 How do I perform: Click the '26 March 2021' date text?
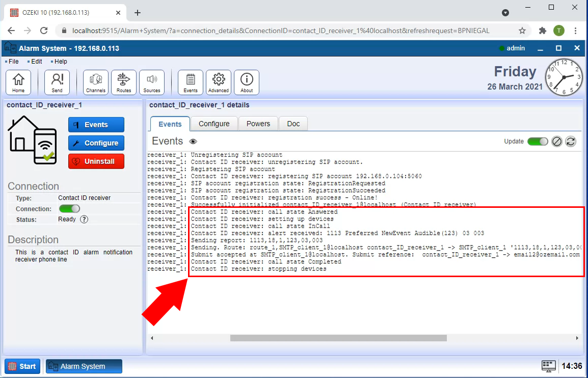[x=515, y=87]
